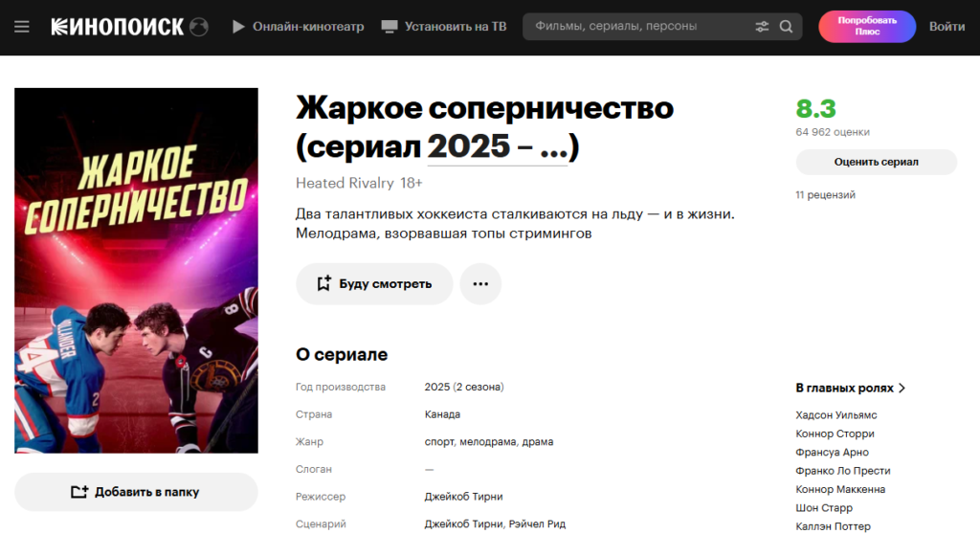Image resolution: width=980 pixels, height=534 pixels.
Task: Click the Kinopoisk logo
Action: pyautogui.click(x=118, y=27)
